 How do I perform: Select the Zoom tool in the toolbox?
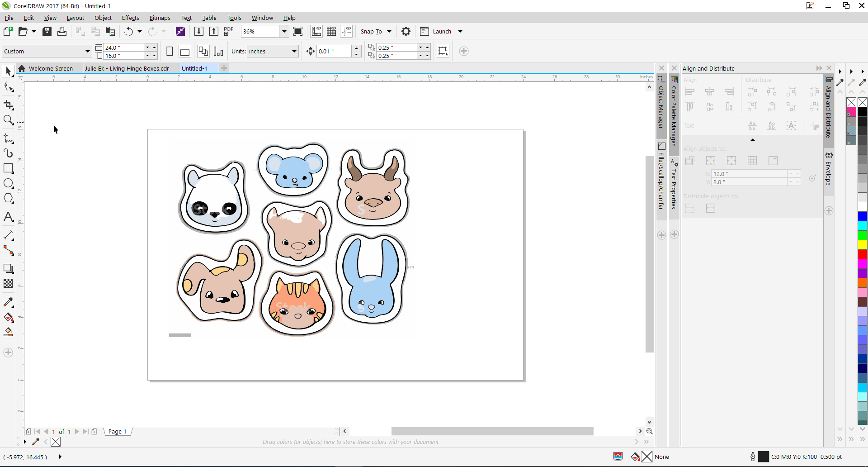[8, 120]
